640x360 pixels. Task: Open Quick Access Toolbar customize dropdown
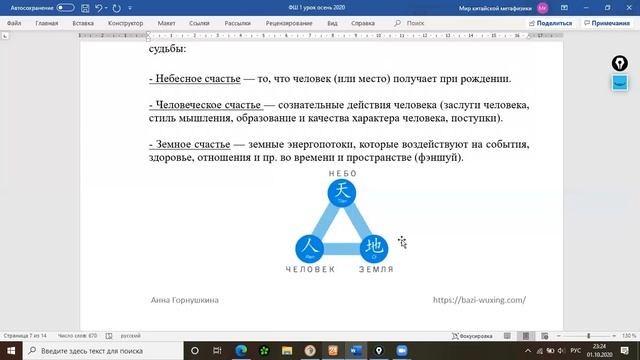(130, 8)
